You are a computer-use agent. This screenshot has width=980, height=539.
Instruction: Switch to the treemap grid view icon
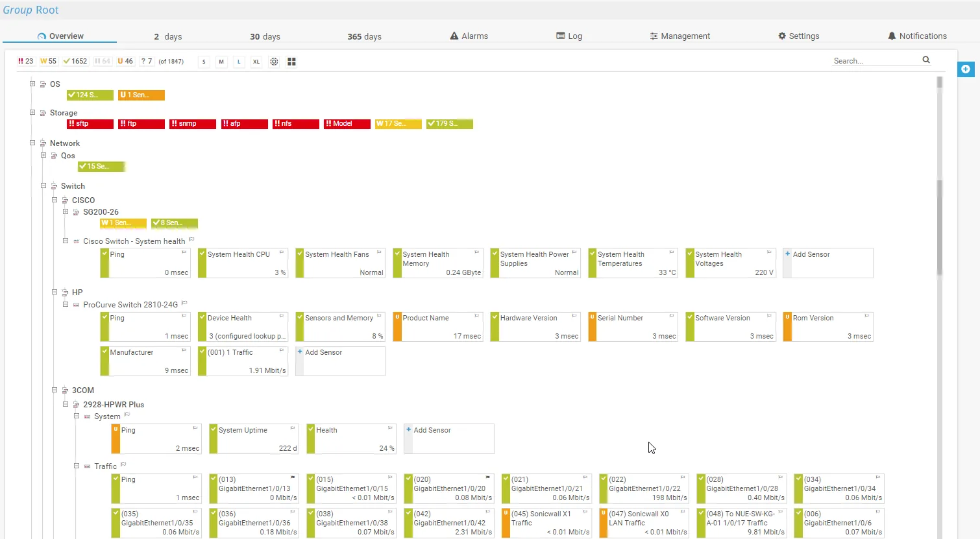(291, 62)
